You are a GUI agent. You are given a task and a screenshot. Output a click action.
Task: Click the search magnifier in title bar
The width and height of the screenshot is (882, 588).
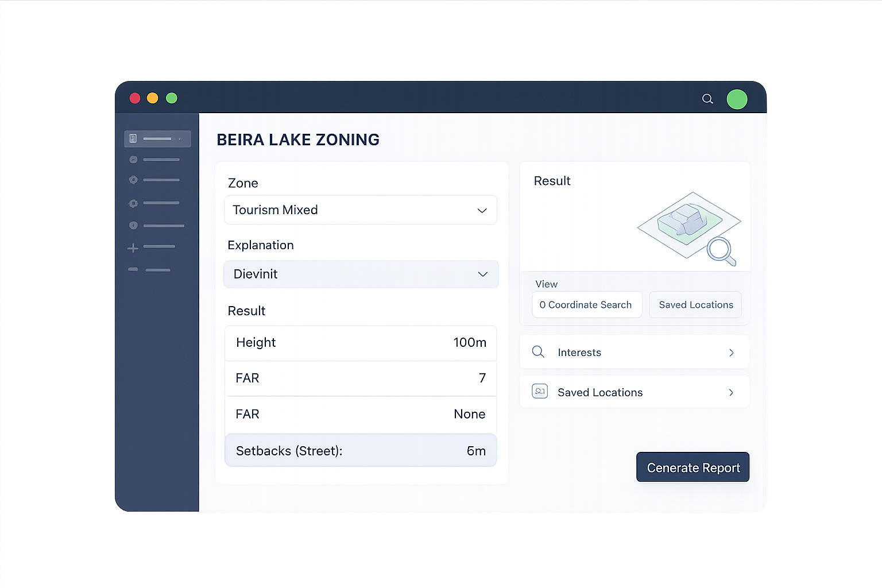tap(707, 99)
